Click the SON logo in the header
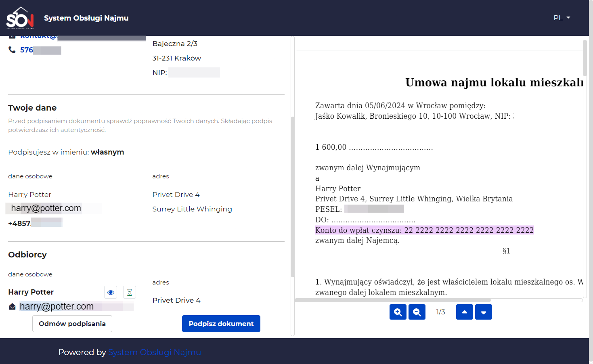The height and width of the screenshot is (364, 593). tap(20, 18)
